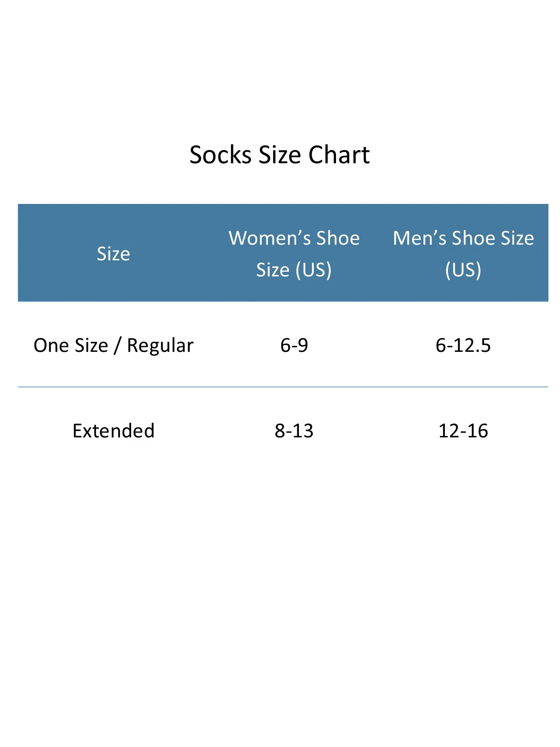Click the word Women's in header
560x747 pixels.
point(270,238)
